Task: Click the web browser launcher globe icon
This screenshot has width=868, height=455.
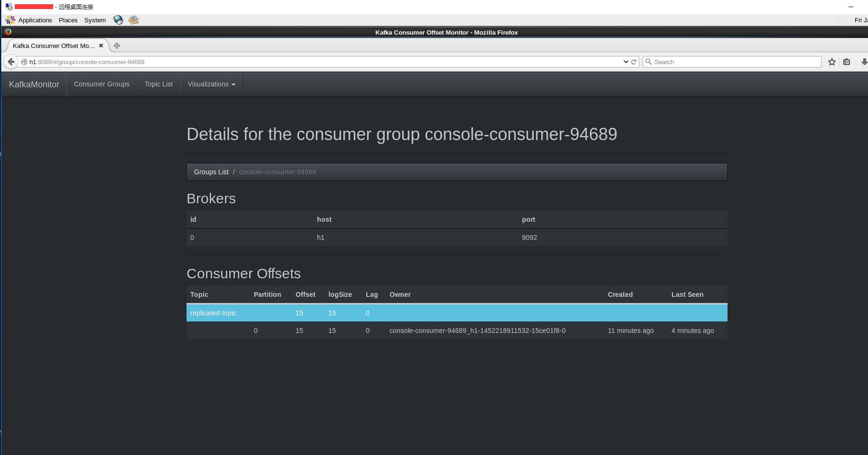Action: pos(118,20)
